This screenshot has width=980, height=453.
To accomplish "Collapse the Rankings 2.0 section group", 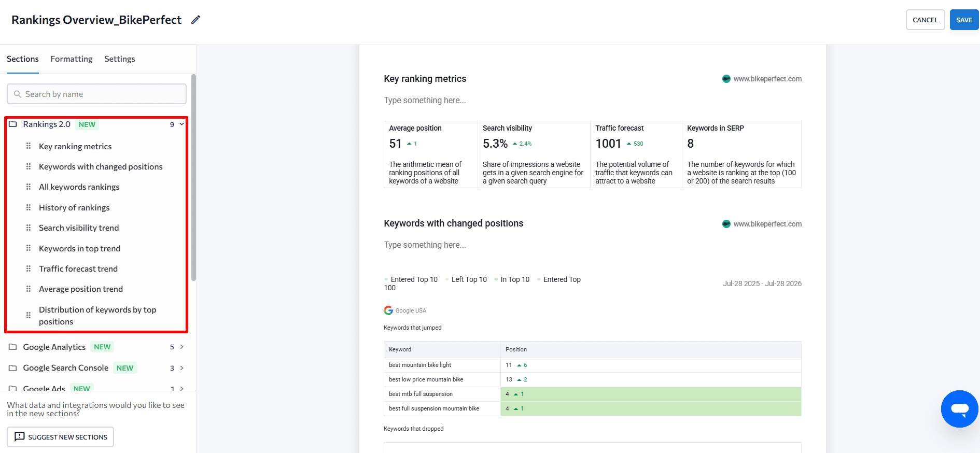I will coord(181,124).
